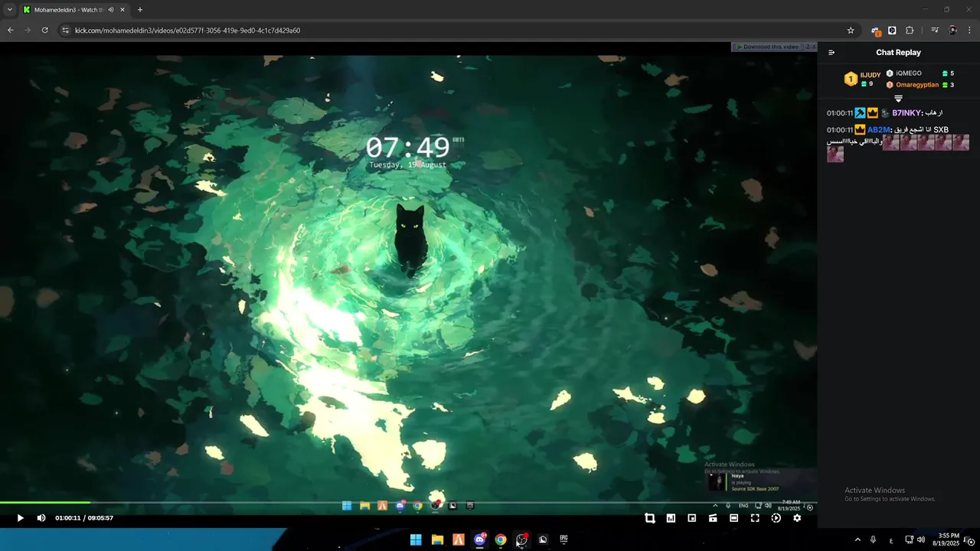980x551 pixels.
Task: Open the Windows Start menu
Action: pos(416,540)
